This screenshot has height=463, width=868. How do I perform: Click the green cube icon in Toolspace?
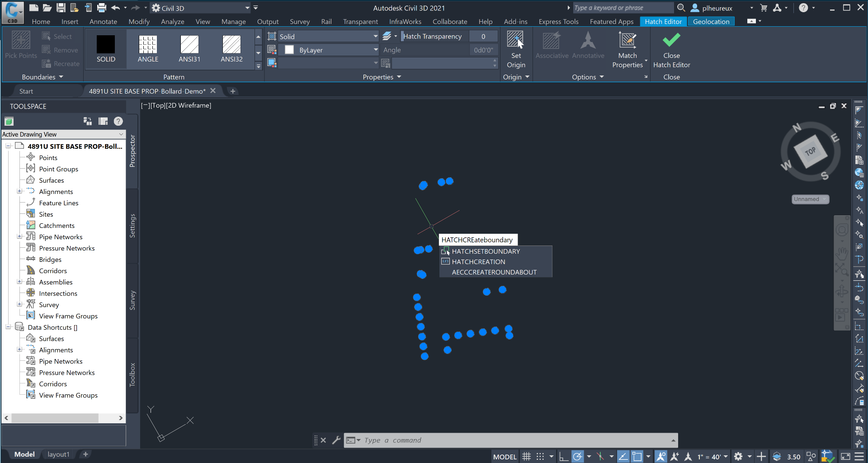click(x=9, y=121)
